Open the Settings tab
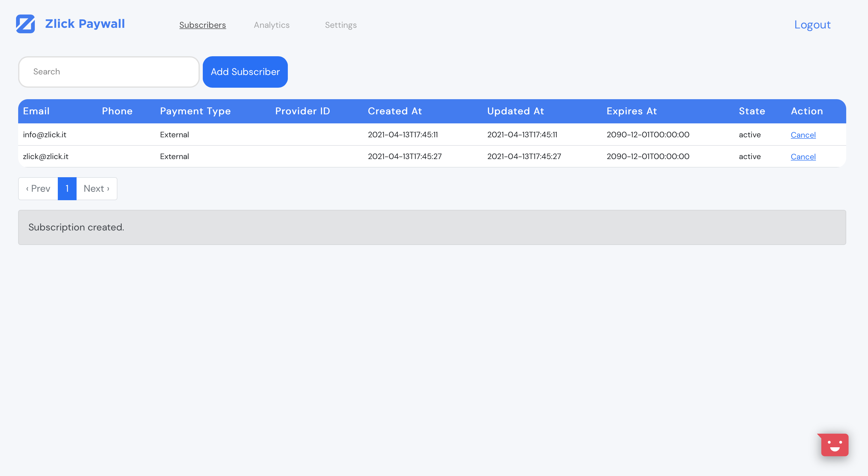868x476 pixels. [341, 25]
